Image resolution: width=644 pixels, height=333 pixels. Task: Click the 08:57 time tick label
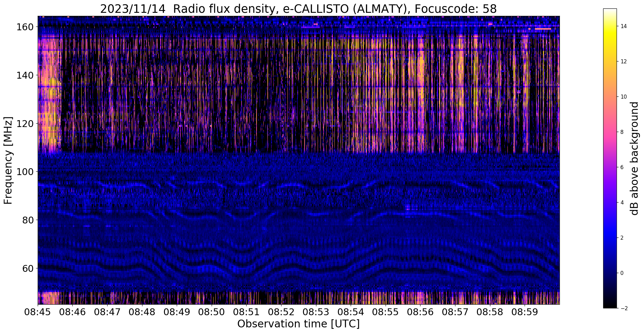click(455, 312)
